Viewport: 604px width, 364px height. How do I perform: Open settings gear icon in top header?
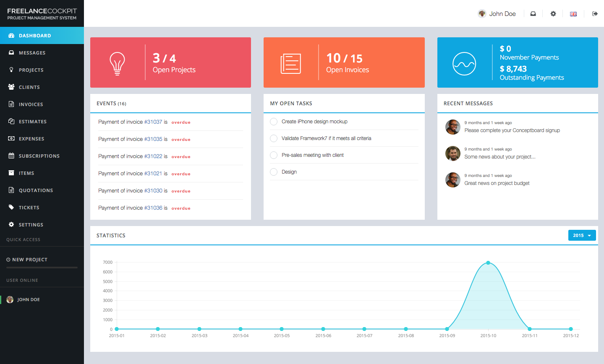553,14
